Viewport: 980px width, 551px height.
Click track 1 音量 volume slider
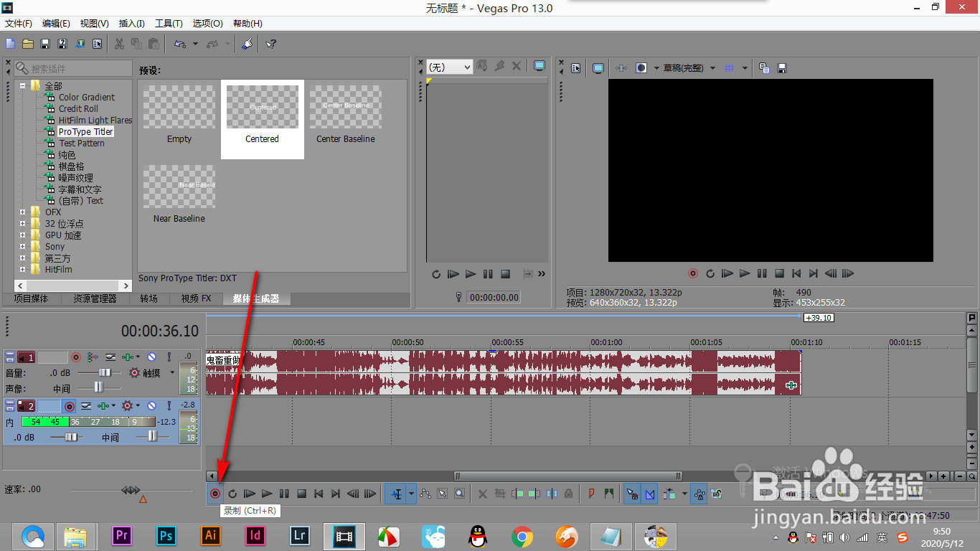click(99, 372)
